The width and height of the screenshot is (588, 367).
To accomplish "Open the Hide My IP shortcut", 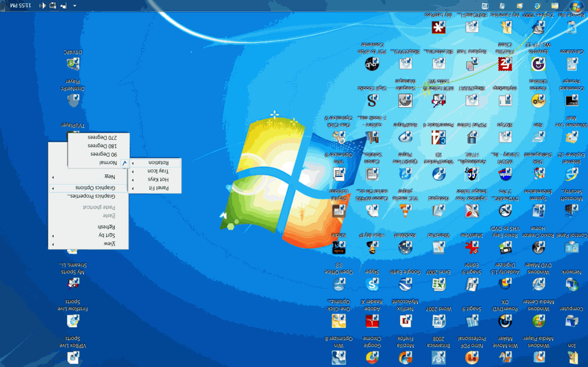I will click(372, 247).
